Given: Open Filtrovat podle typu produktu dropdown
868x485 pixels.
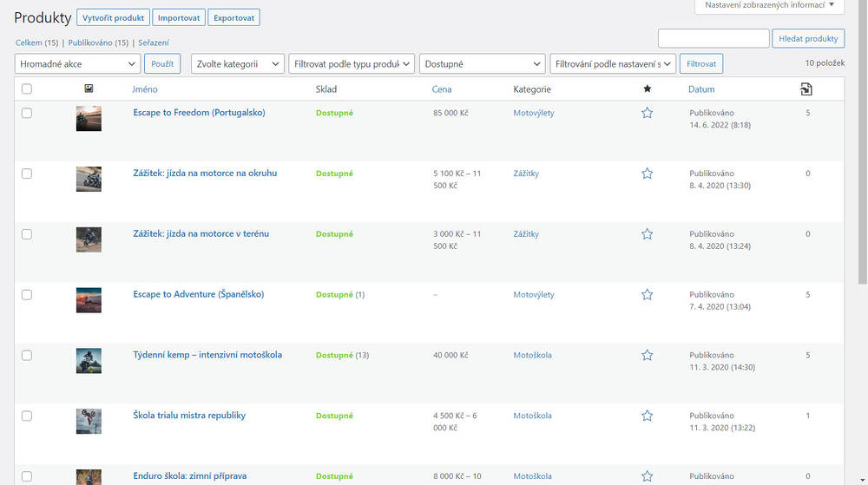Looking at the screenshot, I should (352, 63).
